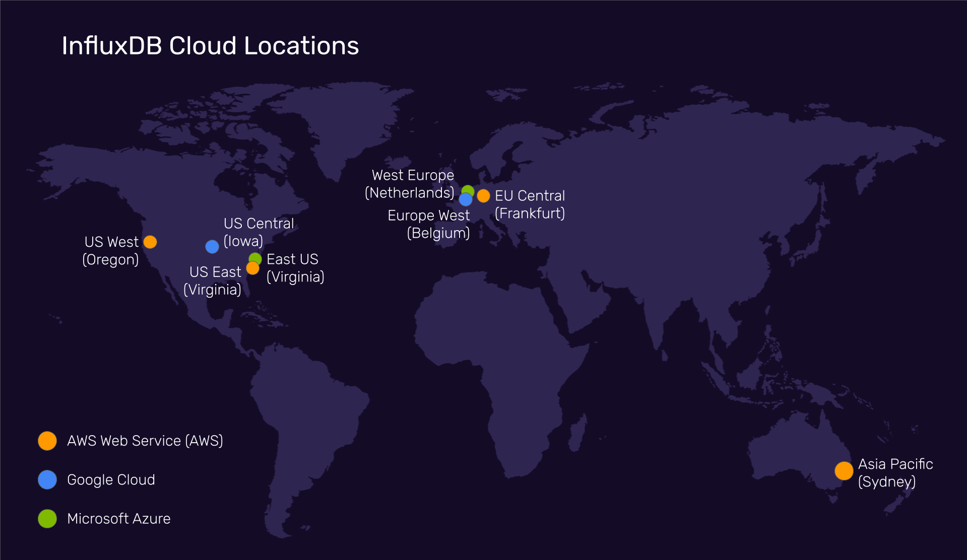This screenshot has width=967, height=560.
Task: Click the orange US West Oregon marker
Action: pyautogui.click(x=150, y=242)
